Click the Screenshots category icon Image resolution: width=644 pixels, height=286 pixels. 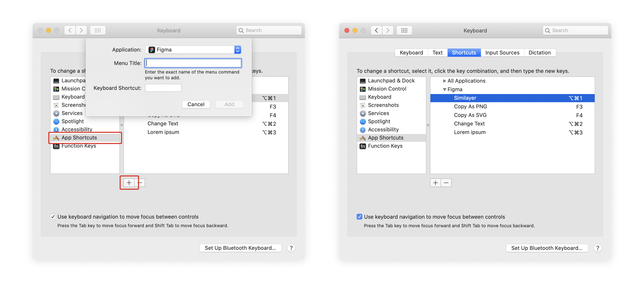point(363,105)
